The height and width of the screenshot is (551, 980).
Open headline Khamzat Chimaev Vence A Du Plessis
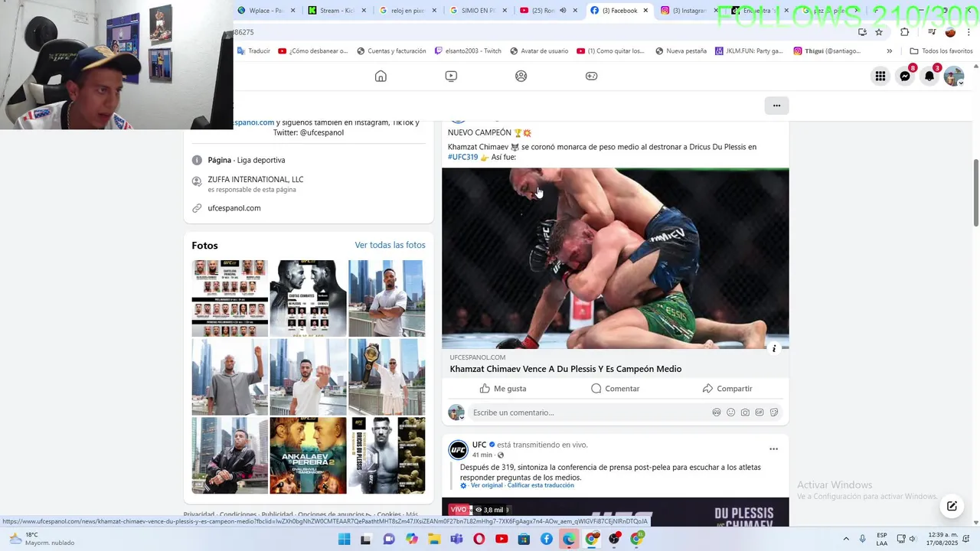[566, 369]
